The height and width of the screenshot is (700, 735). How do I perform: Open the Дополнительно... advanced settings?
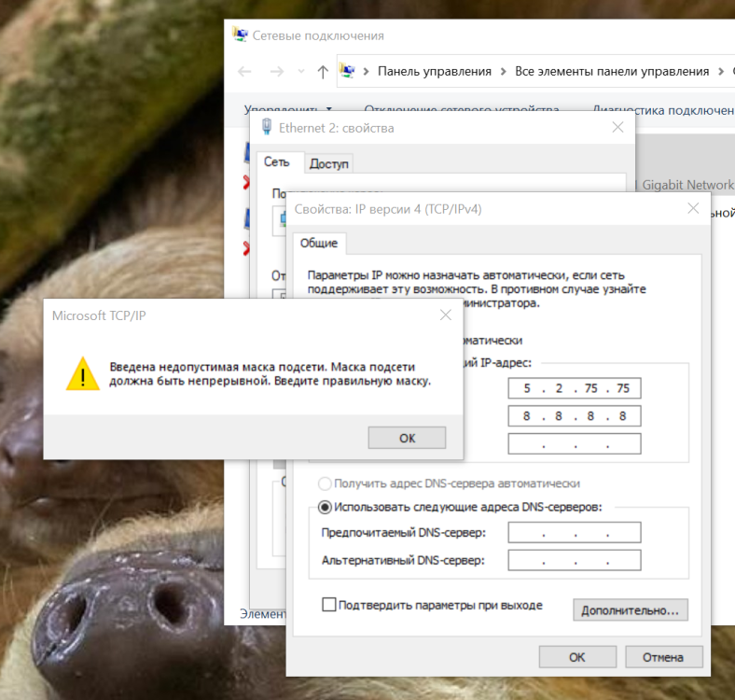tap(630, 609)
